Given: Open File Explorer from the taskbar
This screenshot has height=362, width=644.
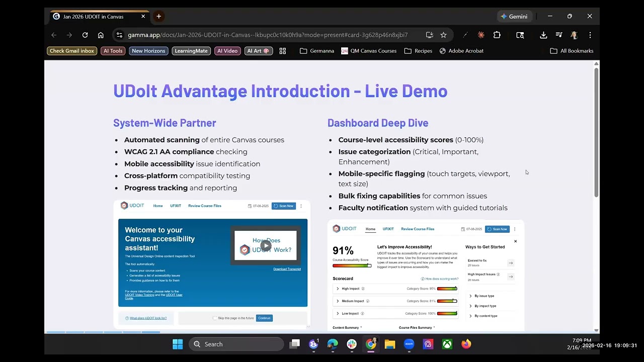Looking at the screenshot, I should click(x=390, y=344).
